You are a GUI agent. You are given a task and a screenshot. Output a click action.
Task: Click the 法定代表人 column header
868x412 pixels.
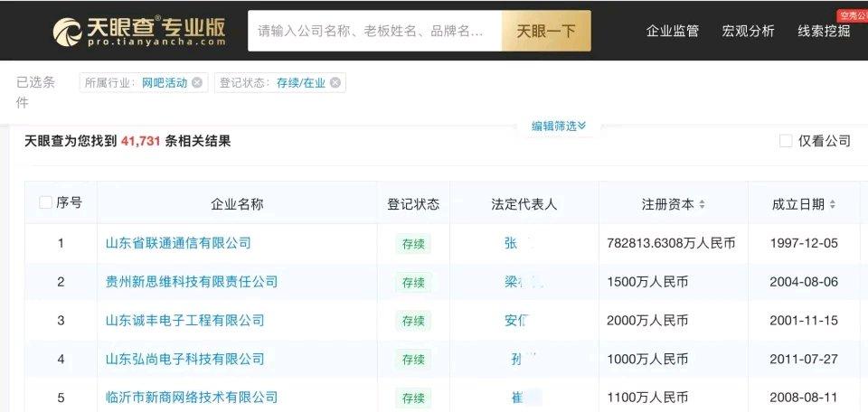(x=524, y=204)
